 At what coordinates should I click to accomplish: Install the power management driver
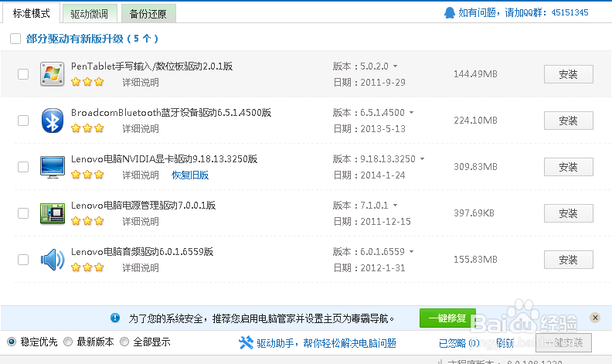[x=568, y=213]
